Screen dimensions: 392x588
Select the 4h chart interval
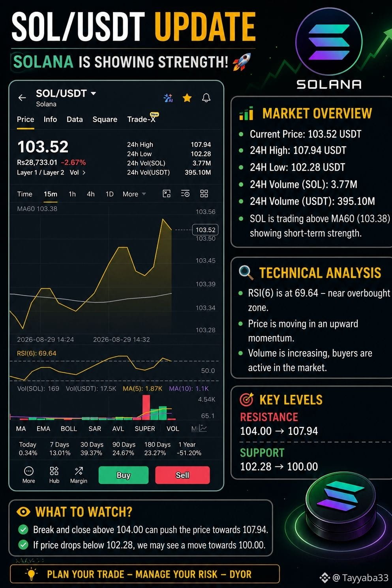(91, 194)
